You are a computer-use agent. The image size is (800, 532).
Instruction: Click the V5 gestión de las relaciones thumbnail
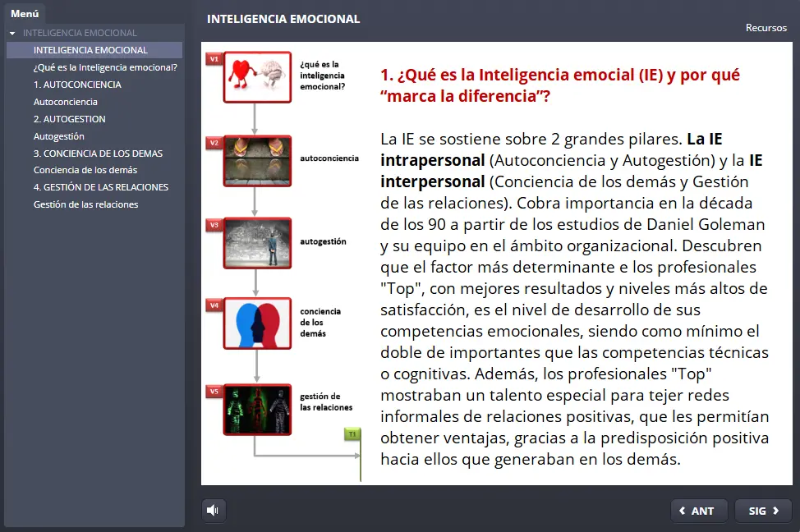(257, 409)
